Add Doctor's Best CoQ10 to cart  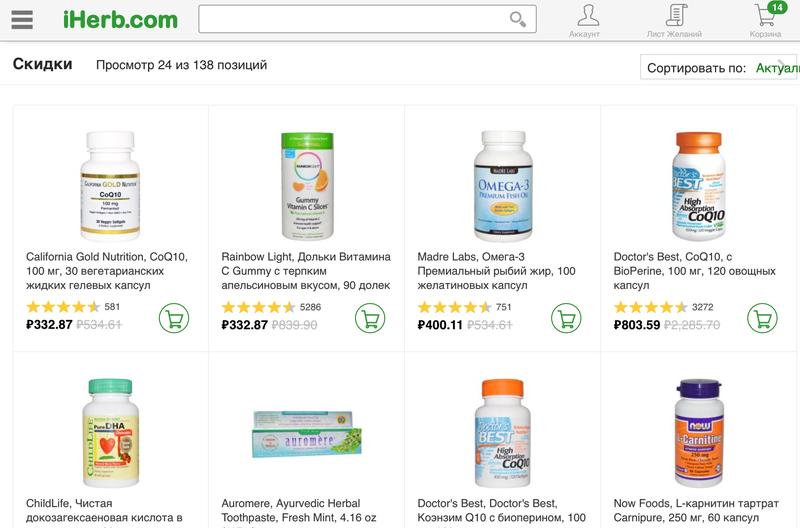(762, 318)
